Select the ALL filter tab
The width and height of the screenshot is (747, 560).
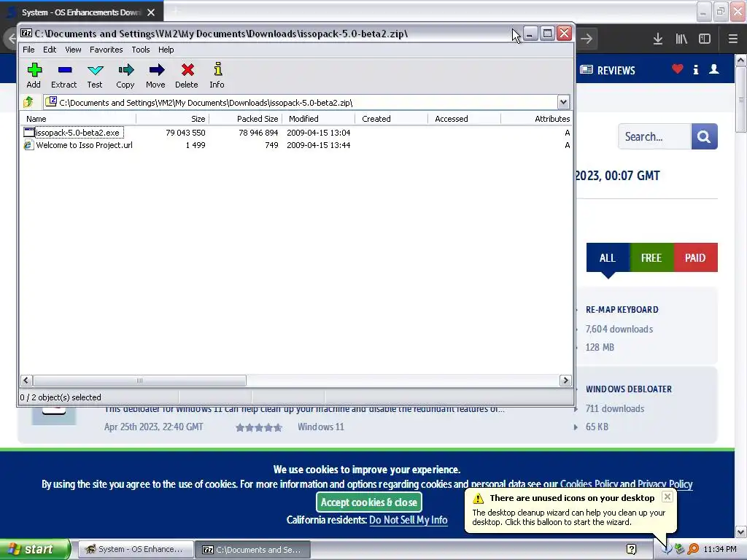coord(608,257)
